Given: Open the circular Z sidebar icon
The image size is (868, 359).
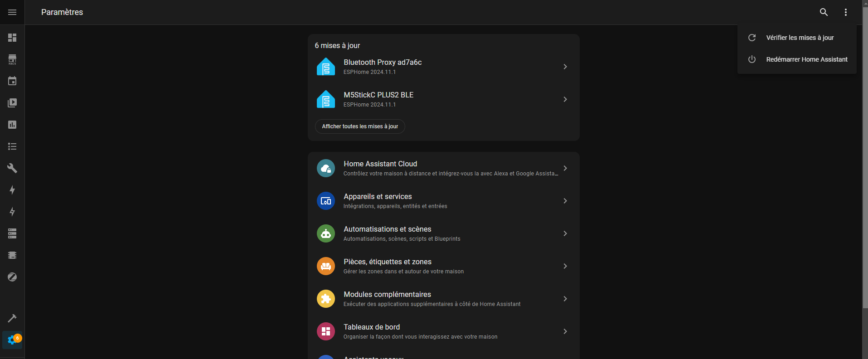Looking at the screenshot, I should [x=12, y=277].
